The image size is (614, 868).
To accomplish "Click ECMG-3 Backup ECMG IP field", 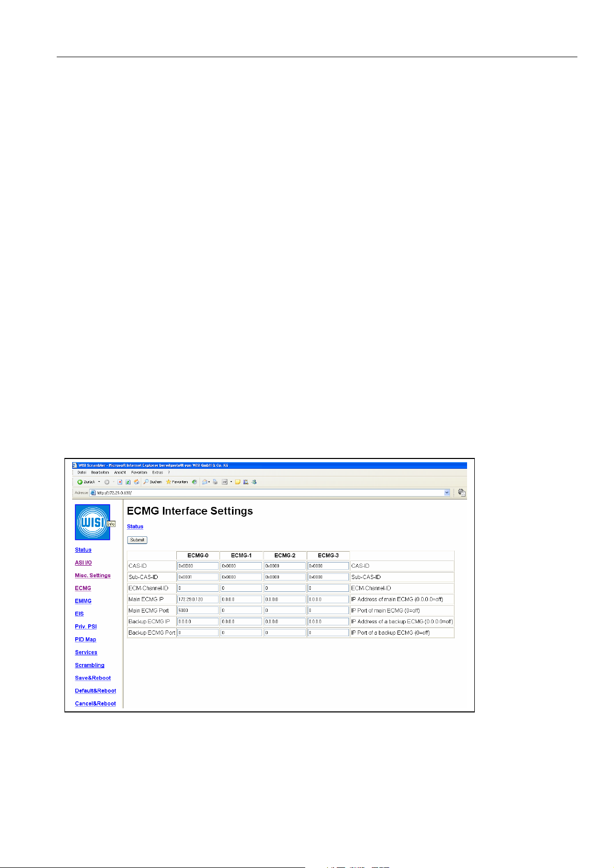I will click(x=328, y=621).
